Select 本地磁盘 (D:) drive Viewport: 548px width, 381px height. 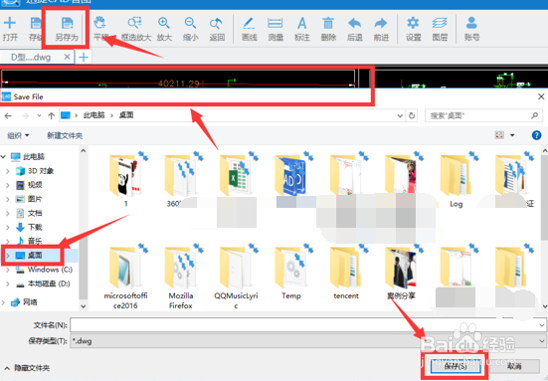(49, 284)
